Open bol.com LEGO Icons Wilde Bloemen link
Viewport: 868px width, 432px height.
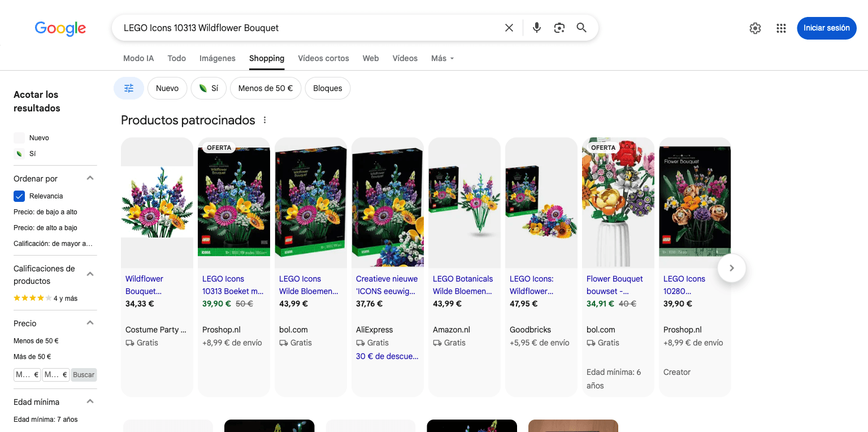tap(309, 285)
